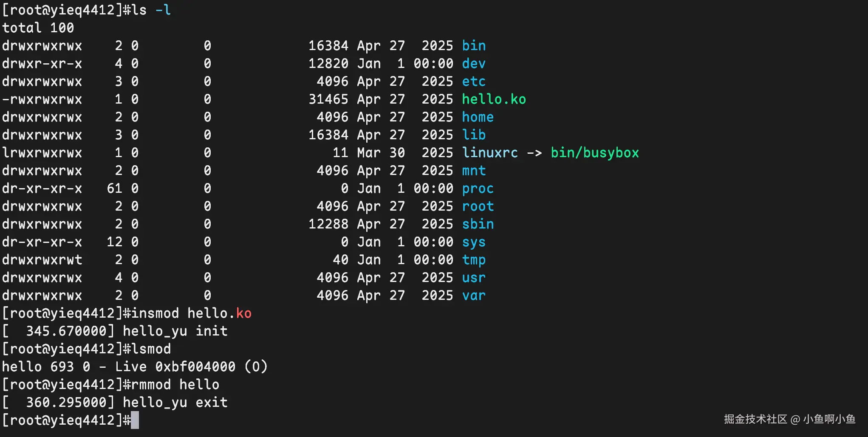Click the "proc" directory name
The image size is (868, 437).
(478, 188)
